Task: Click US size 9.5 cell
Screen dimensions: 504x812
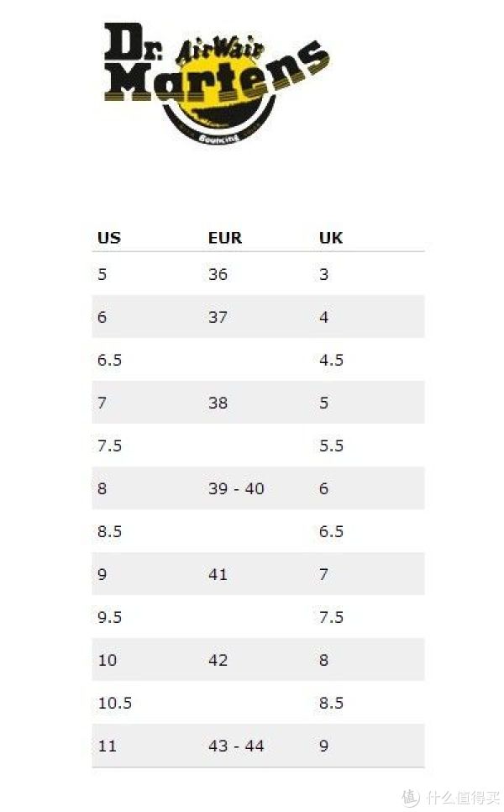Action: click(x=109, y=617)
